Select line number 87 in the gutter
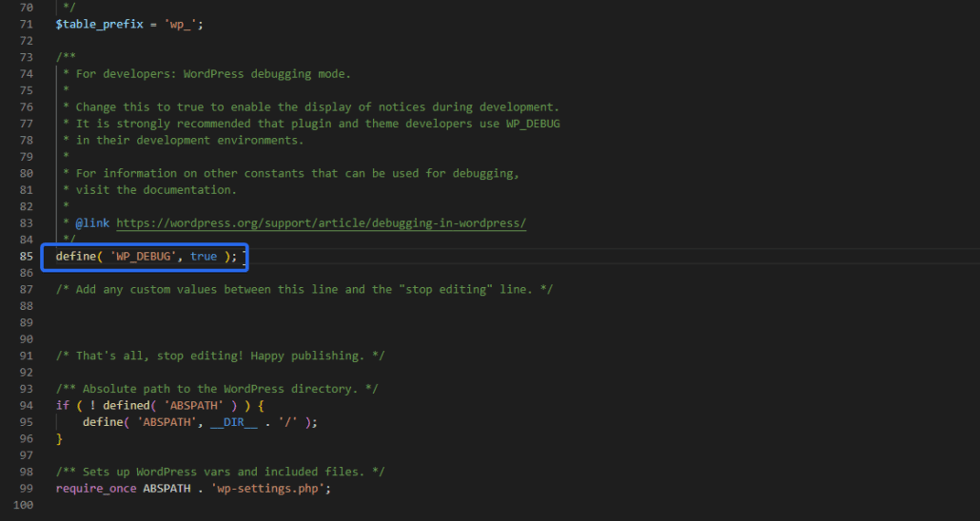Screen dimensions: 980x521 tap(27, 289)
